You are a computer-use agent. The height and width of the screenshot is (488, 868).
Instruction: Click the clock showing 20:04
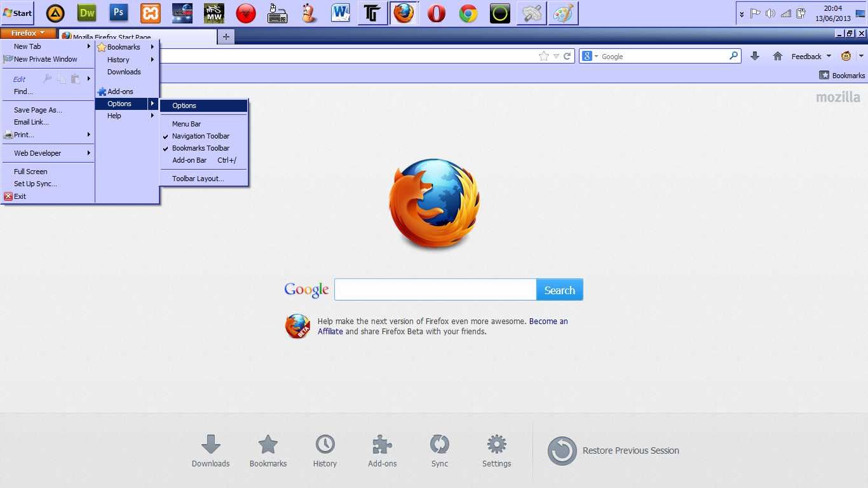pyautogui.click(x=832, y=8)
